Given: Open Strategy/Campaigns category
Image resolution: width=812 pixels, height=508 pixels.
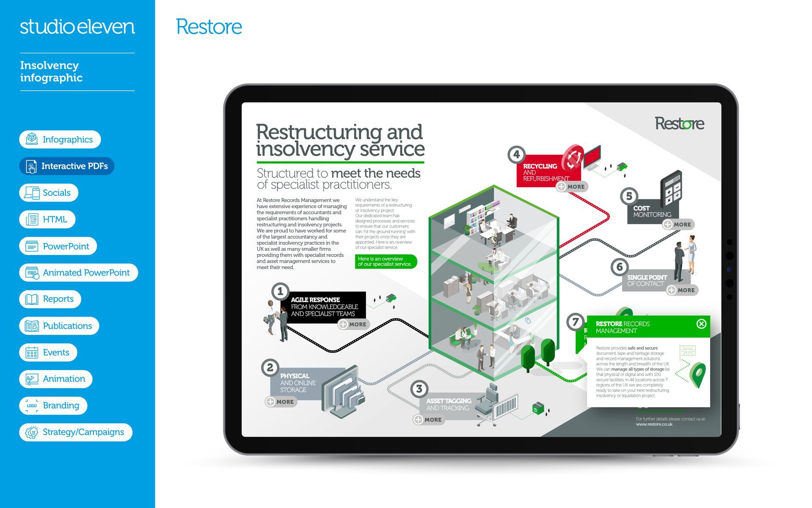Looking at the screenshot, I should 76,432.
